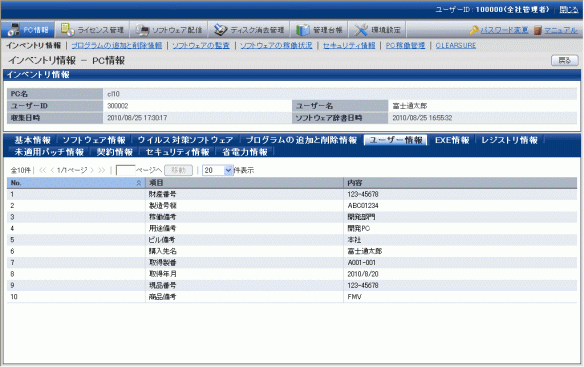Screen dimensions: 584x367
Task: Click the 用途備考 item cell
Action: pyautogui.click(x=162, y=228)
